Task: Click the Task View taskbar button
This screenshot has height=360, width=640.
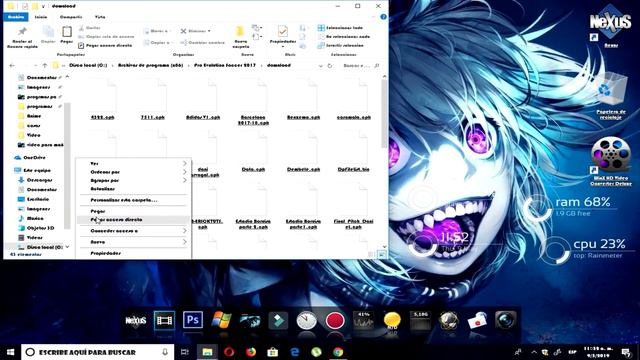Action: coord(184,352)
